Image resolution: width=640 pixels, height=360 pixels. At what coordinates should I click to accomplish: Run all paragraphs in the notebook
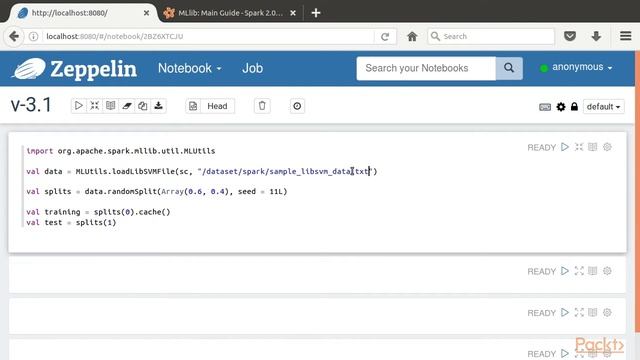[78, 106]
